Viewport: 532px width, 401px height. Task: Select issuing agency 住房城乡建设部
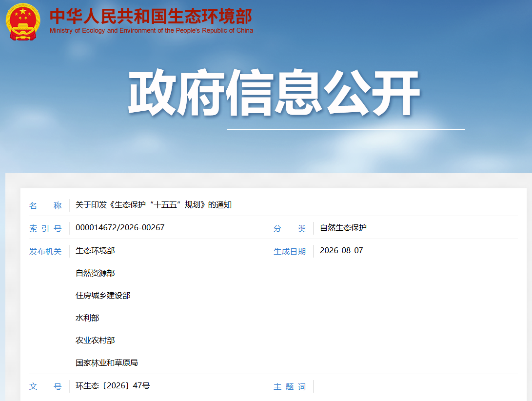click(x=103, y=296)
